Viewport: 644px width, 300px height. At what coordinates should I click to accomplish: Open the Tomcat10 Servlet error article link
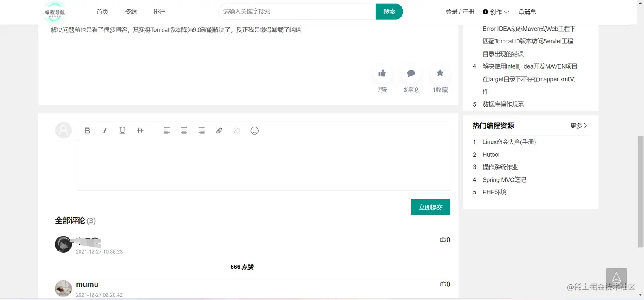[x=529, y=41]
